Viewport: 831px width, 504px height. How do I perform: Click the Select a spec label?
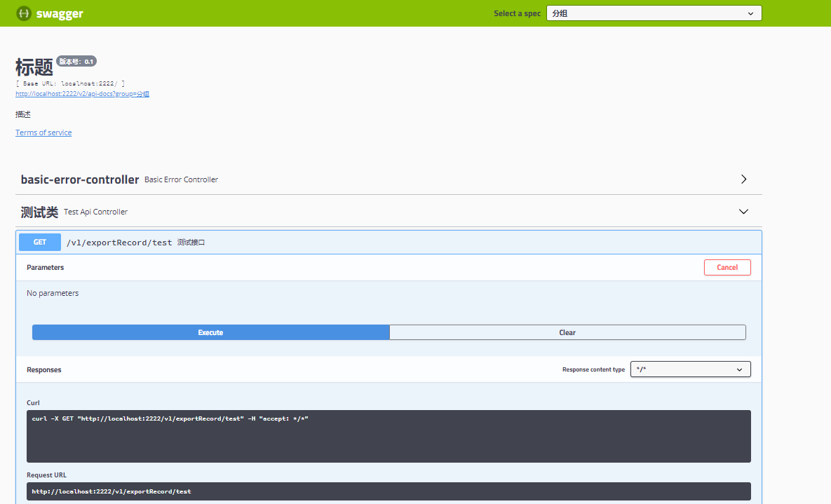pos(517,13)
